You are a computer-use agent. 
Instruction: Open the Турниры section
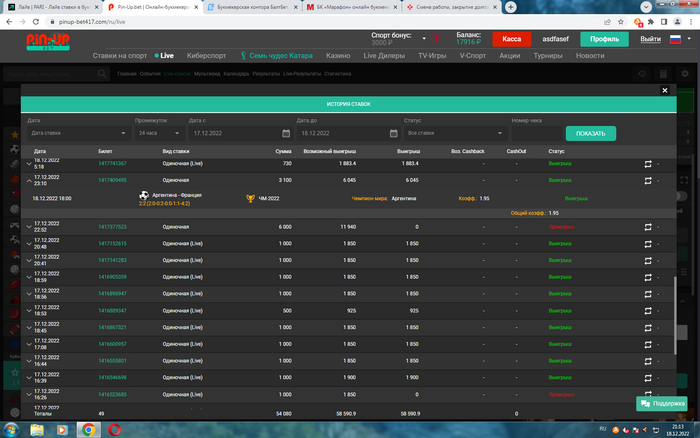548,56
